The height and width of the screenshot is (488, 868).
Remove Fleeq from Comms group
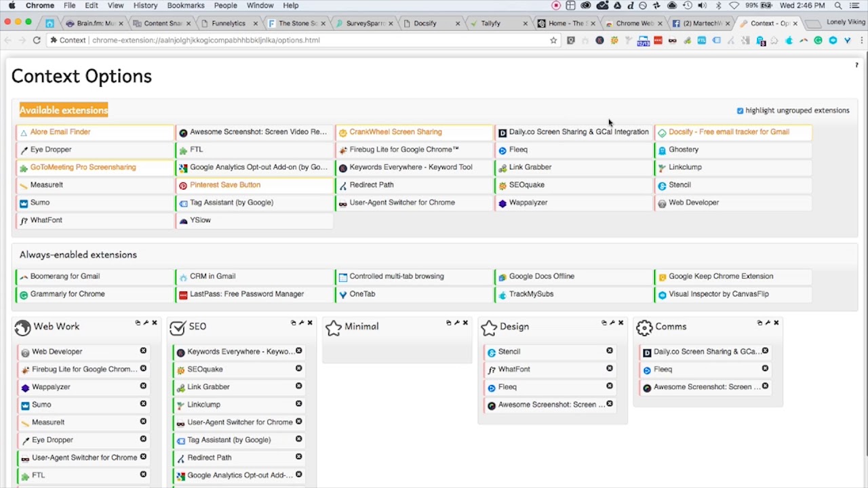(x=765, y=369)
